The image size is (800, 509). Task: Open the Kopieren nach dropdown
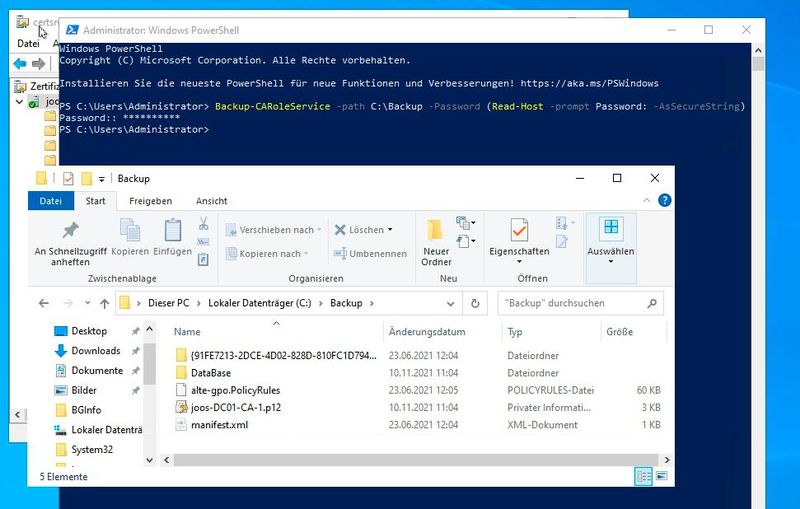[268, 253]
